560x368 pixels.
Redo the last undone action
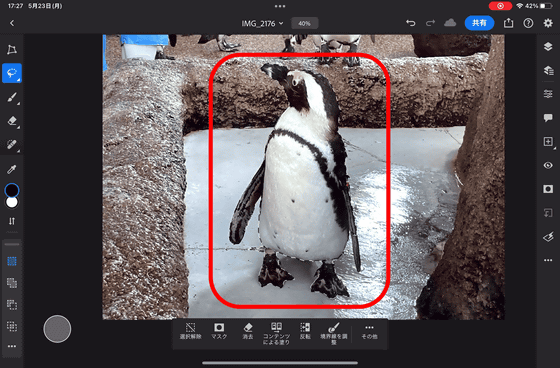tap(430, 23)
